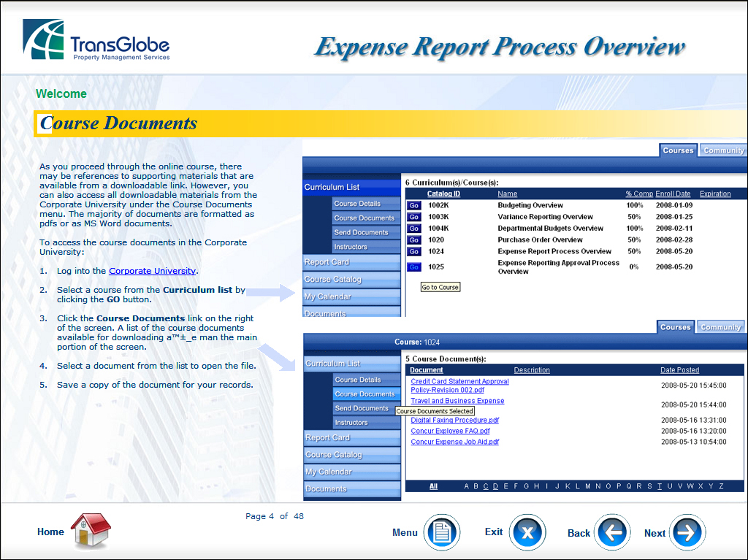Open Report Card in lower sidebar
The height and width of the screenshot is (560, 748).
[352, 438]
